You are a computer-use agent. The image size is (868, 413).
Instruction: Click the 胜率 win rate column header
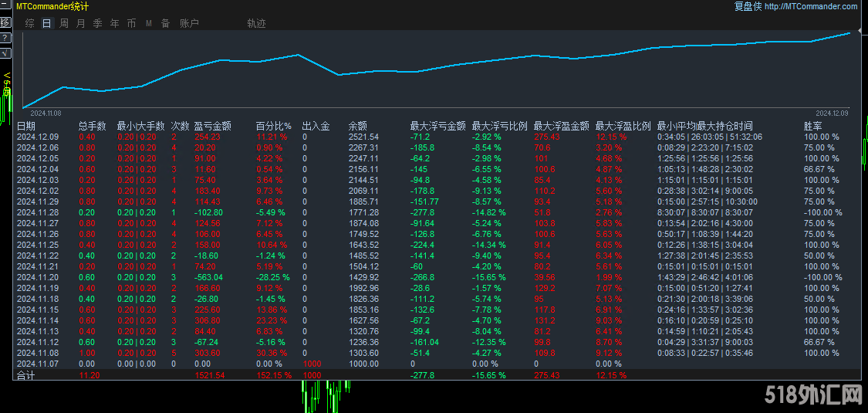[x=812, y=126]
